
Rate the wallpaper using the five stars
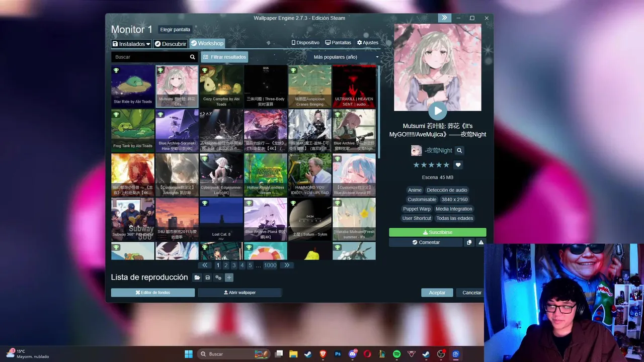click(431, 165)
